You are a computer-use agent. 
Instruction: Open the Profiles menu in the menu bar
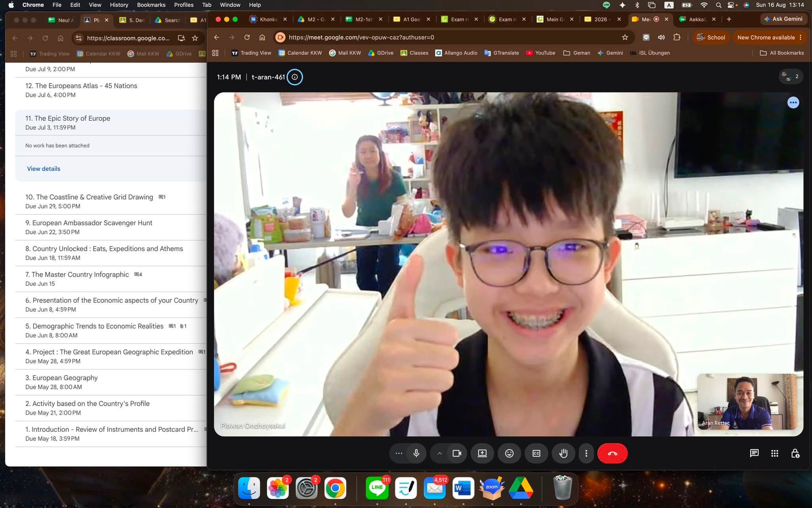tap(184, 5)
